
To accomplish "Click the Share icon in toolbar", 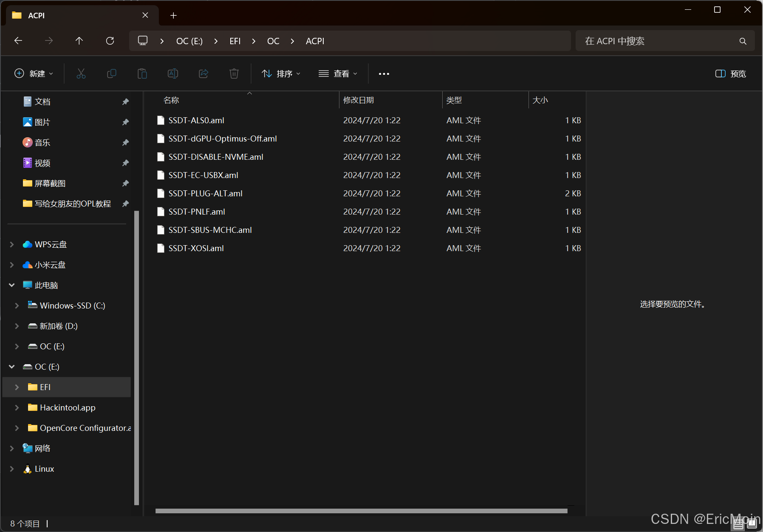I will coord(203,74).
